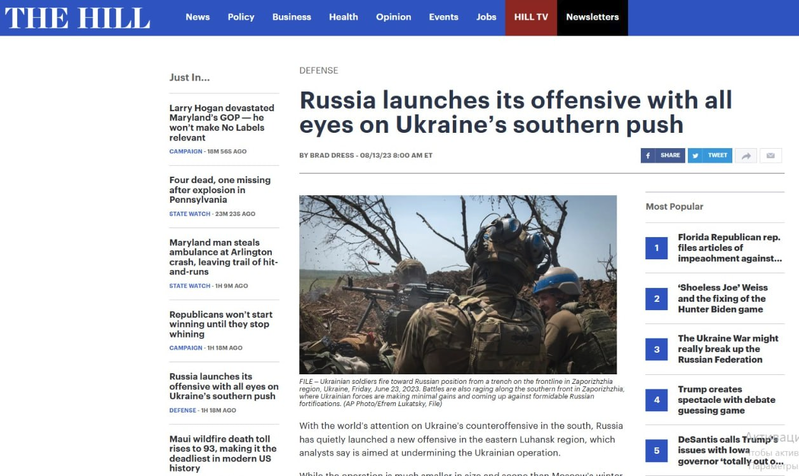This screenshot has height=476, width=799.
Task: Tweet the article via Twitter button
Action: pyautogui.click(x=710, y=155)
